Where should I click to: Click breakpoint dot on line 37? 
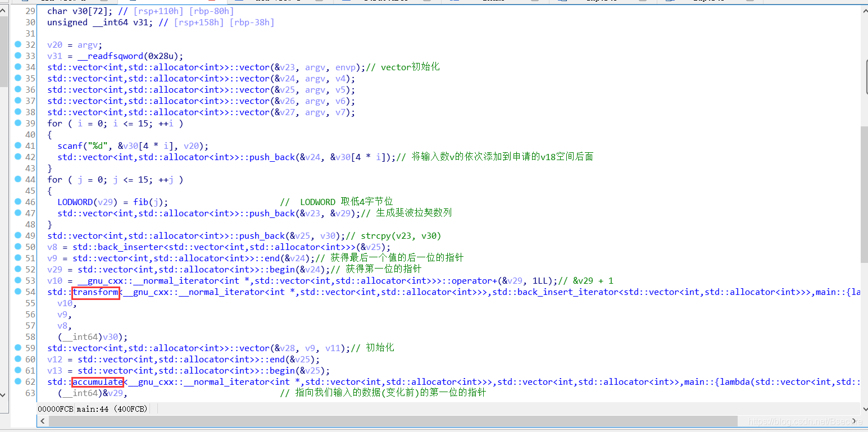coord(18,101)
